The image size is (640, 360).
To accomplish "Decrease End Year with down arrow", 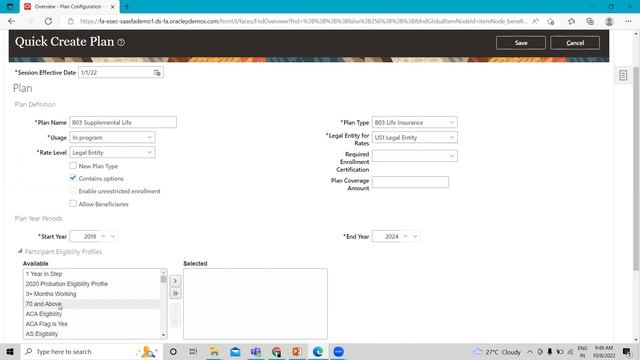I will point(416,236).
